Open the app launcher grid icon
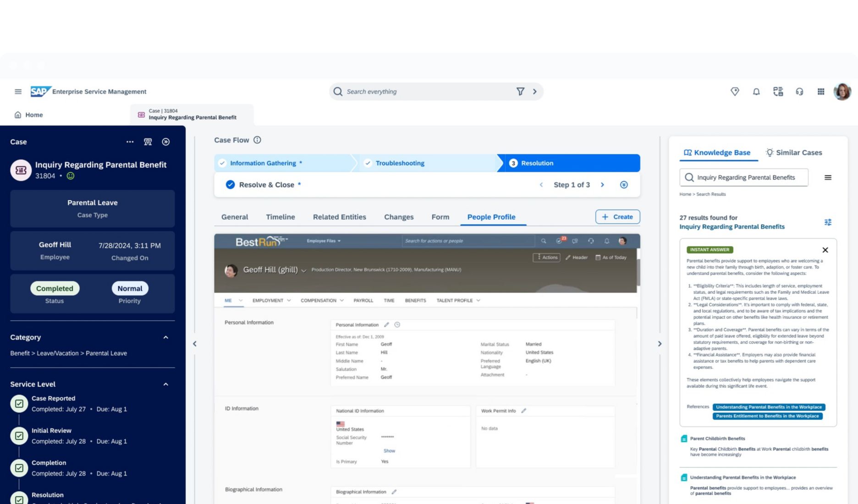 pos(821,92)
